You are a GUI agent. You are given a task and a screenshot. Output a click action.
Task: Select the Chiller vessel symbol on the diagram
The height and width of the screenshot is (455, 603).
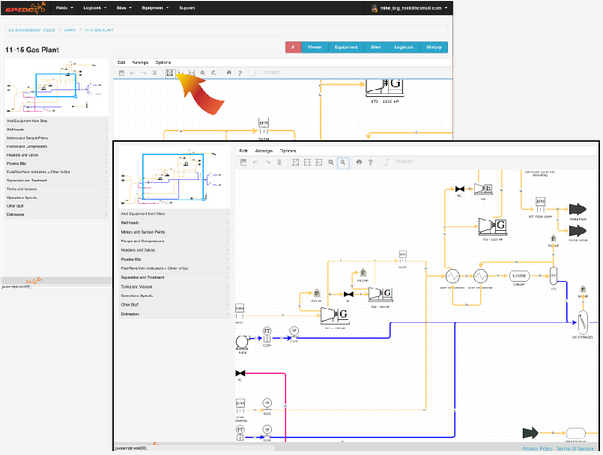click(x=519, y=276)
